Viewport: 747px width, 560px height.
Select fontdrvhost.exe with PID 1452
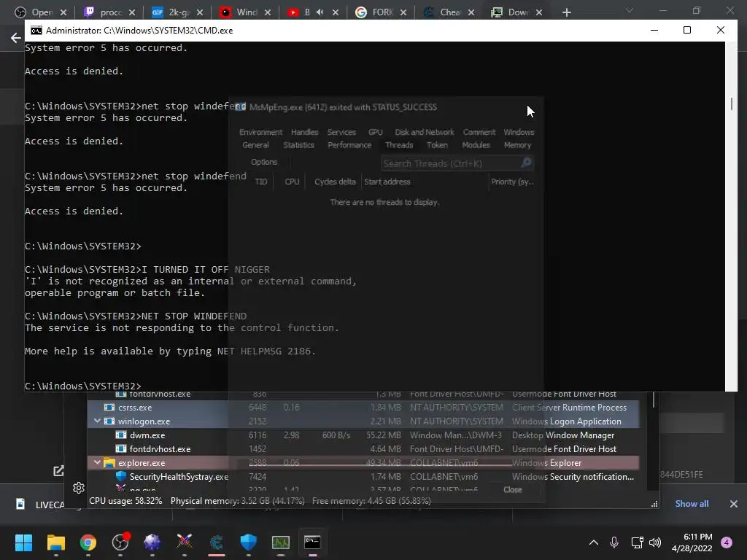pyautogui.click(x=363, y=448)
